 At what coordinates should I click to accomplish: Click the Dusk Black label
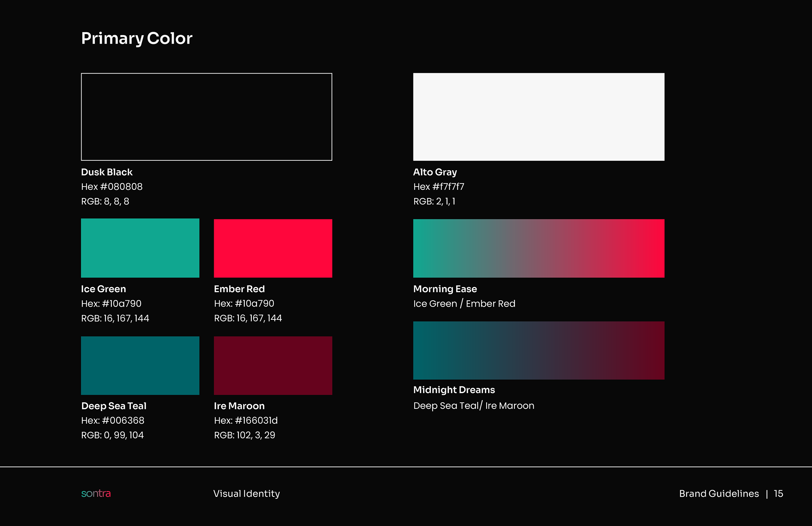(107, 172)
